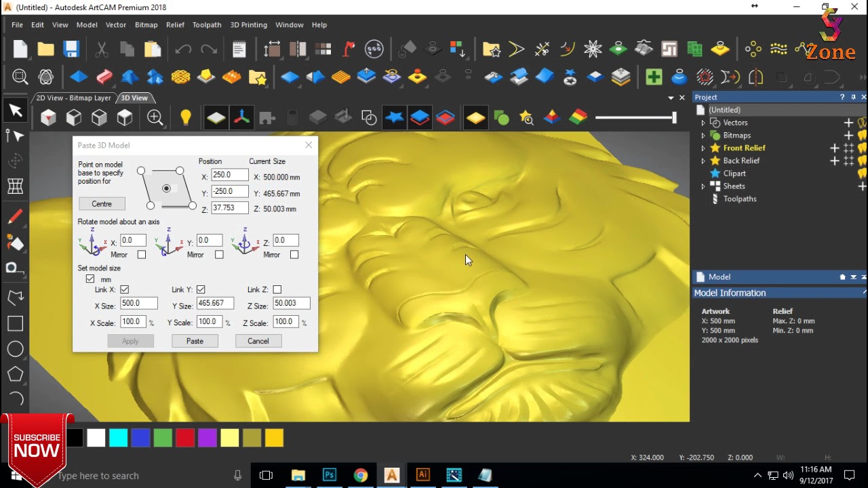Enable Mirror checkbox for Y axis
The width and height of the screenshot is (868, 488).
tap(219, 255)
